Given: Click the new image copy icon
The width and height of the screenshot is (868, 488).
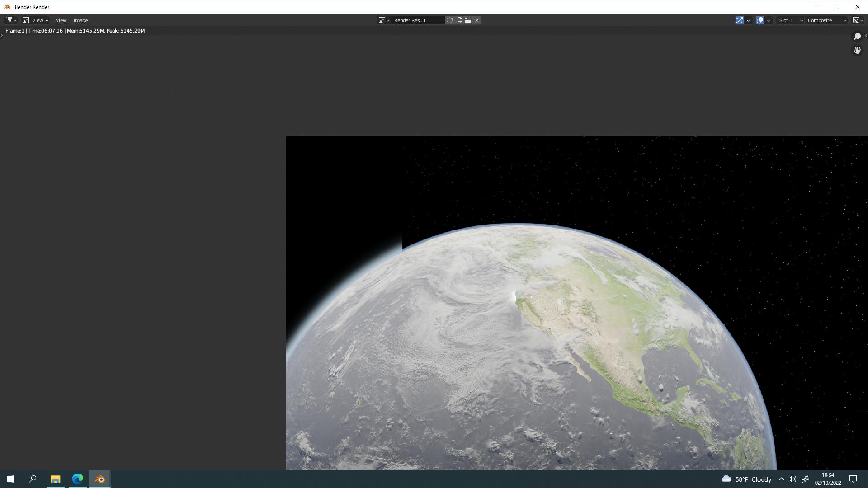Looking at the screenshot, I should [459, 20].
